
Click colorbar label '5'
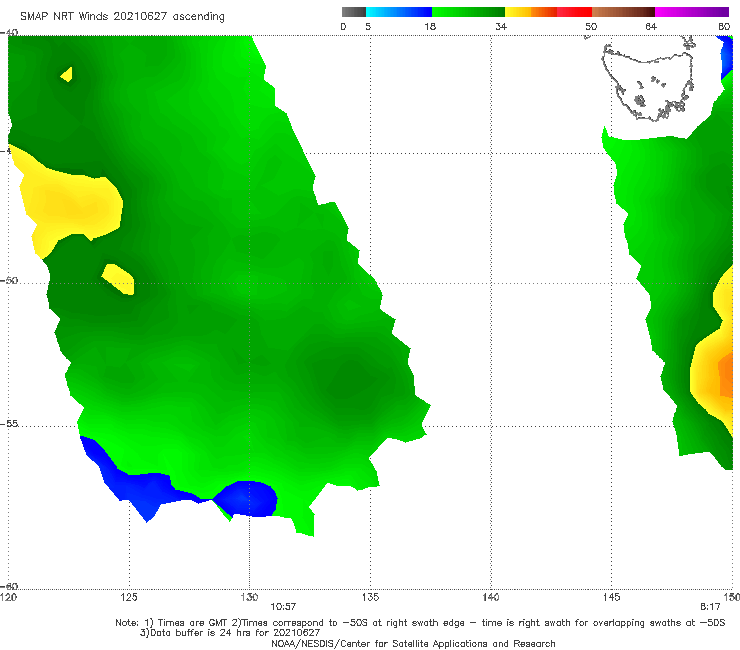pos(368,26)
